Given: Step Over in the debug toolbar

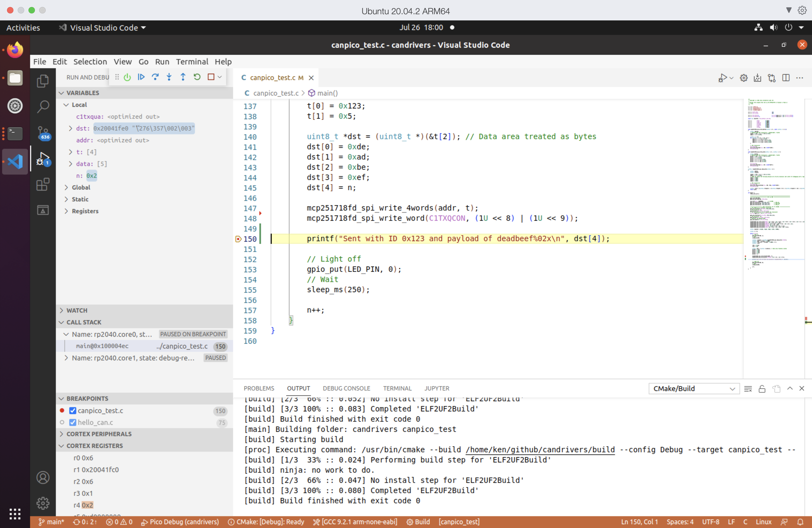Looking at the screenshot, I should pyautogui.click(x=155, y=77).
